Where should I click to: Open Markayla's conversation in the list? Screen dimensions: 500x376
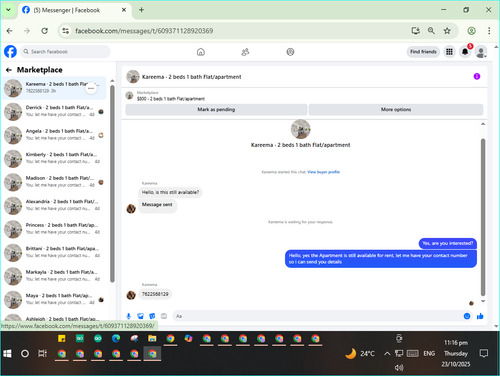click(x=54, y=276)
